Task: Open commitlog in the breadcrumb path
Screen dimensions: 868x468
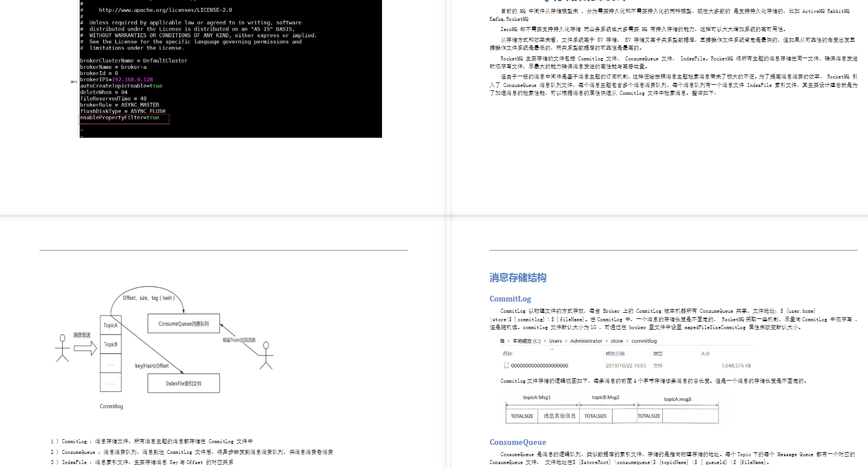Action: point(644,341)
